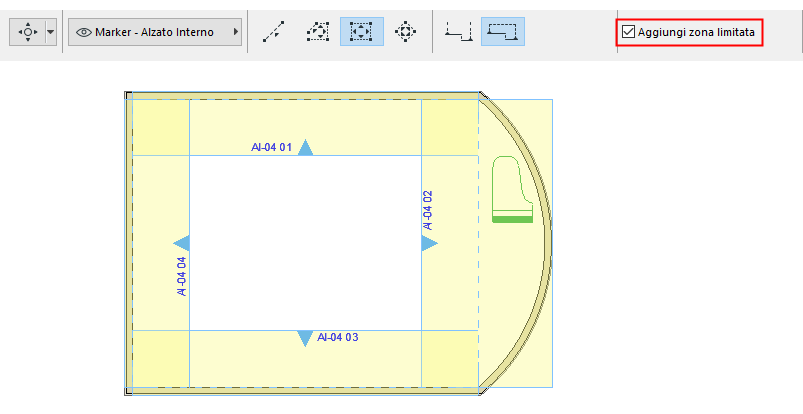Click the AI-04 04 marker label
803x414 pixels.
coord(181,276)
